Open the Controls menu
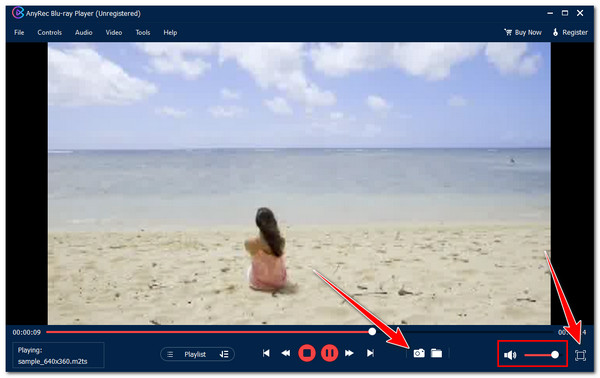Screen dimensions: 600x378 click(x=49, y=33)
